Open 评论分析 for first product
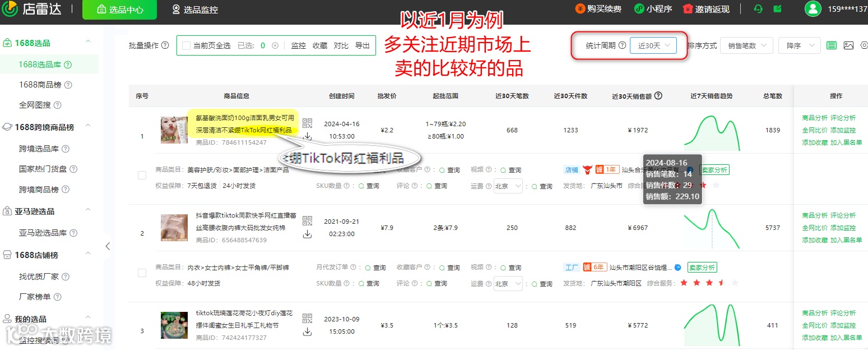Screen dimensions: 868x350 pos(843,118)
